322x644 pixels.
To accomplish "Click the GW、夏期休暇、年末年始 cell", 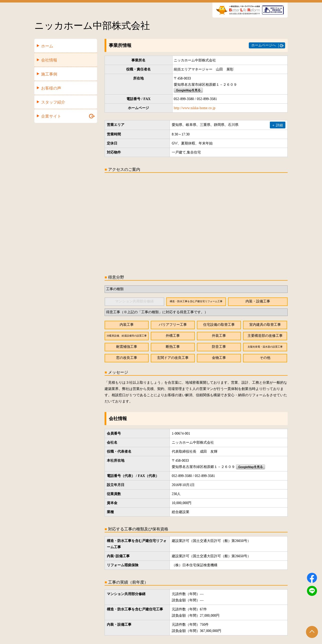I will tap(228, 143).
